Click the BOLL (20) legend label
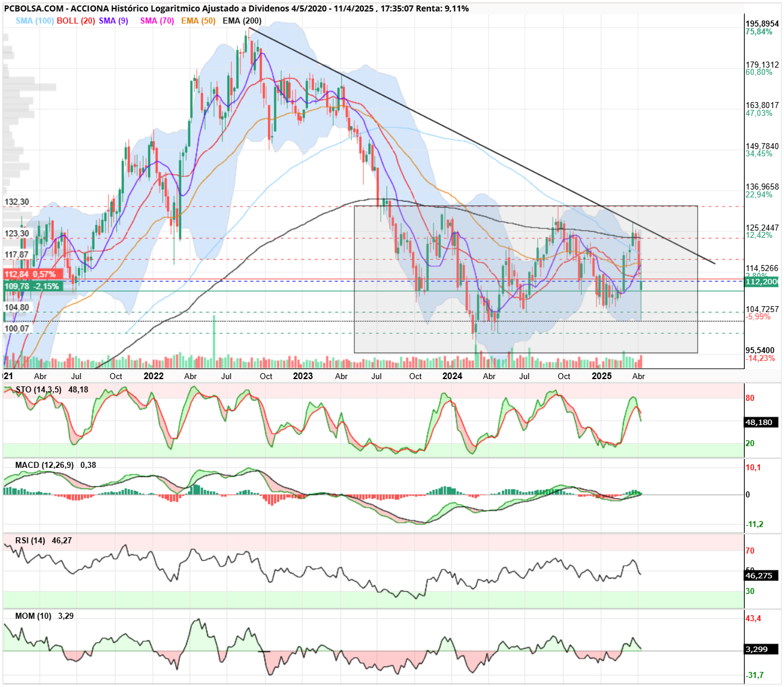The image size is (784, 687). [76, 21]
